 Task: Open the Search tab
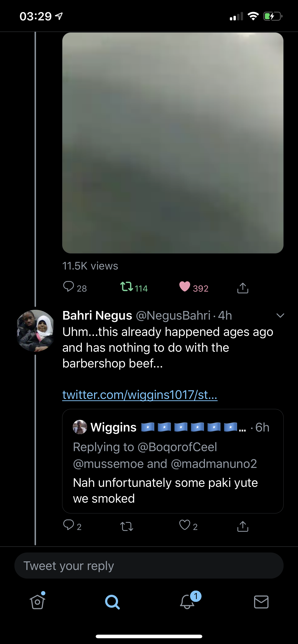112,602
